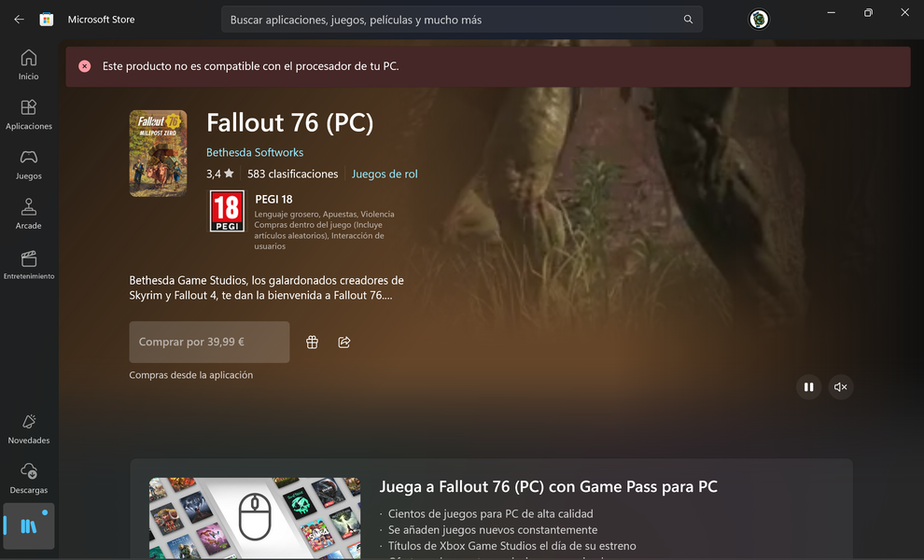This screenshot has width=924, height=560.
Task: Click the Fallout 76 (PC) title
Action: point(290,122)
